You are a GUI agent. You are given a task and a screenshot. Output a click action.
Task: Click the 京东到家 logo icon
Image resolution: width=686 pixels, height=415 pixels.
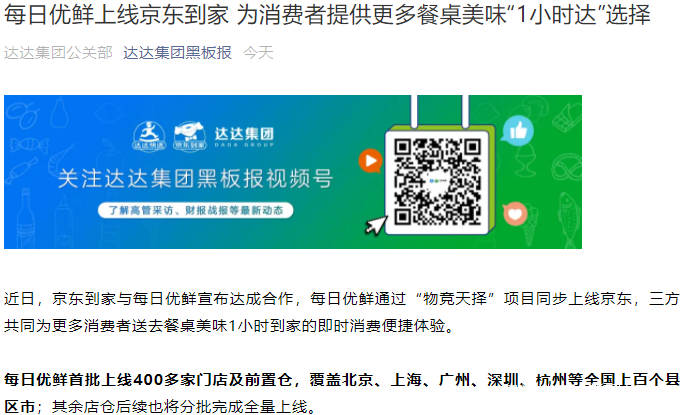189,136
